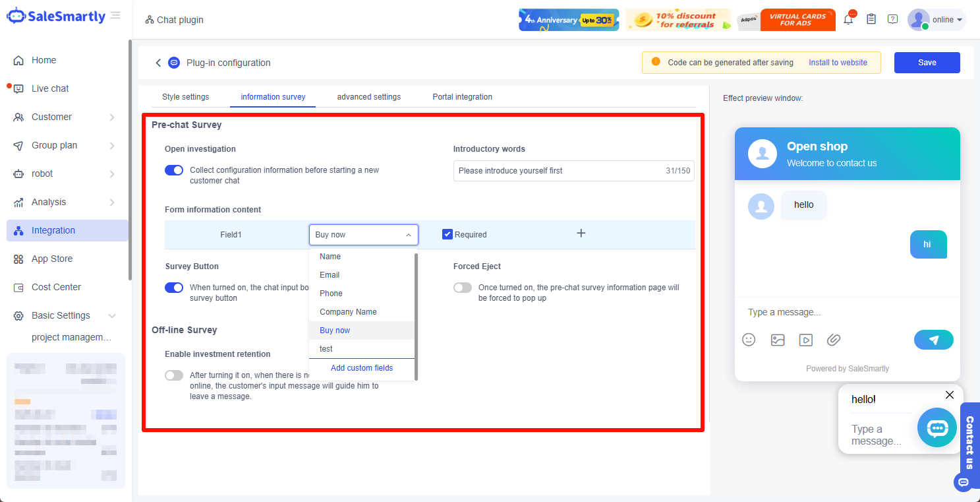Click the Save button
The width and height of the screenshot is (980, 502).
(927, 63)
